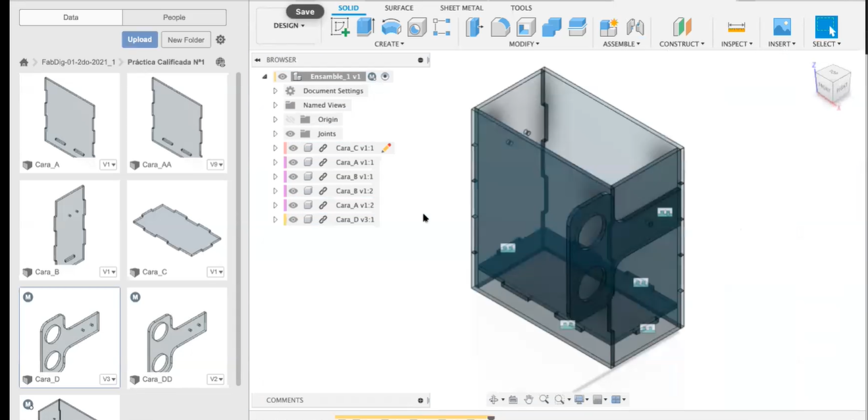Click the Pan hand icon

pos(528,400)
